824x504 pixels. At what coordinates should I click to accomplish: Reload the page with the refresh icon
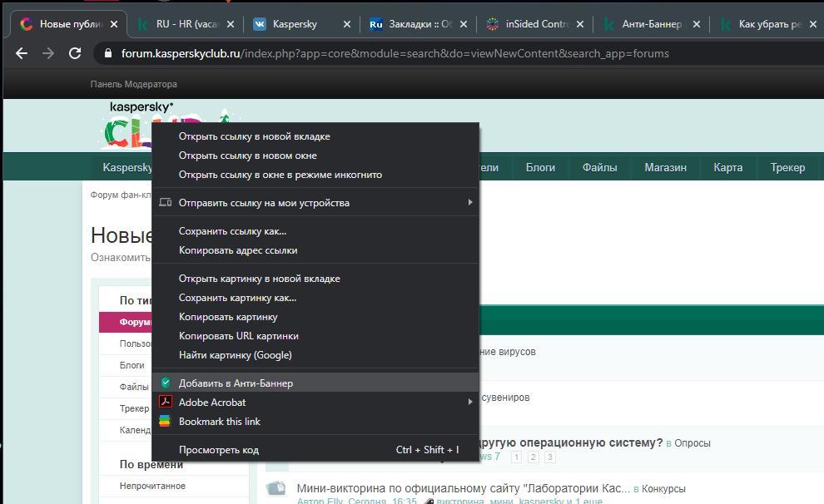pos(75,53)
